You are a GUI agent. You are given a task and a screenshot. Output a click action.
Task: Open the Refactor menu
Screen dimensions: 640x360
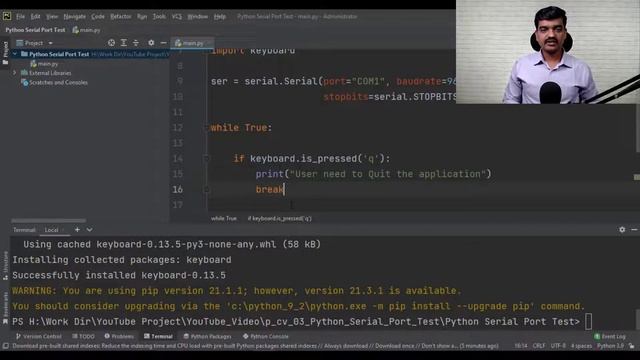[x=121, y=17]
